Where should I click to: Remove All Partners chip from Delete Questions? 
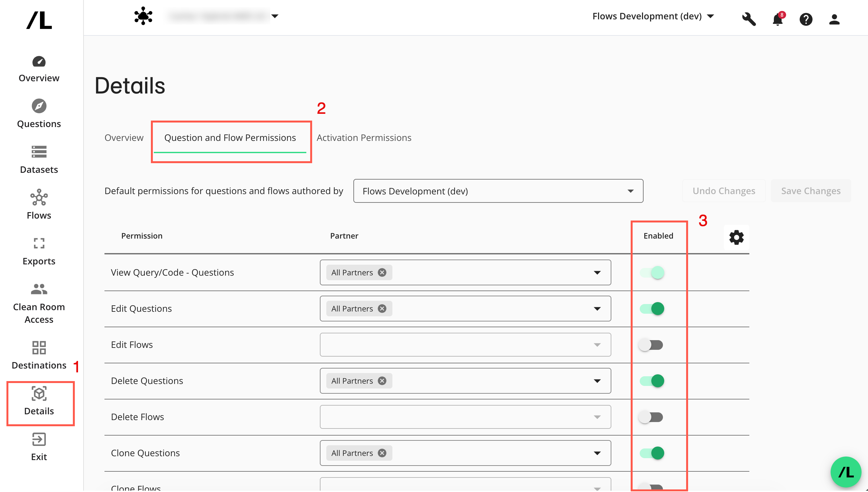382,381
